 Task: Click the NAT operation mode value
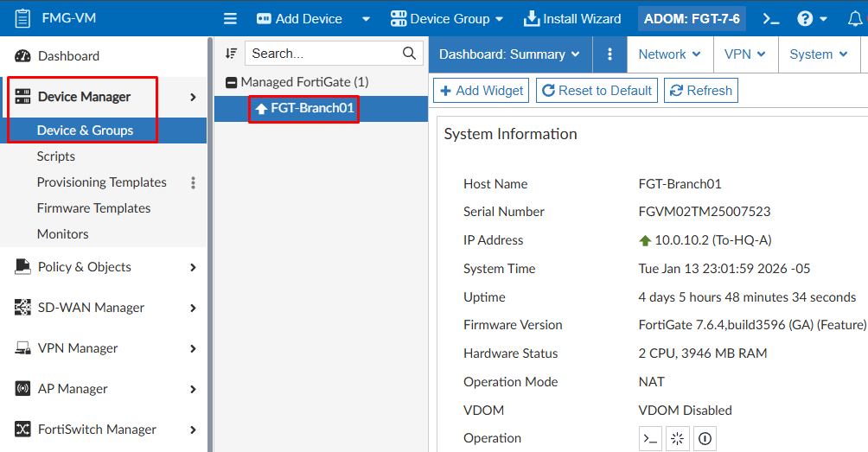point(651,382)
